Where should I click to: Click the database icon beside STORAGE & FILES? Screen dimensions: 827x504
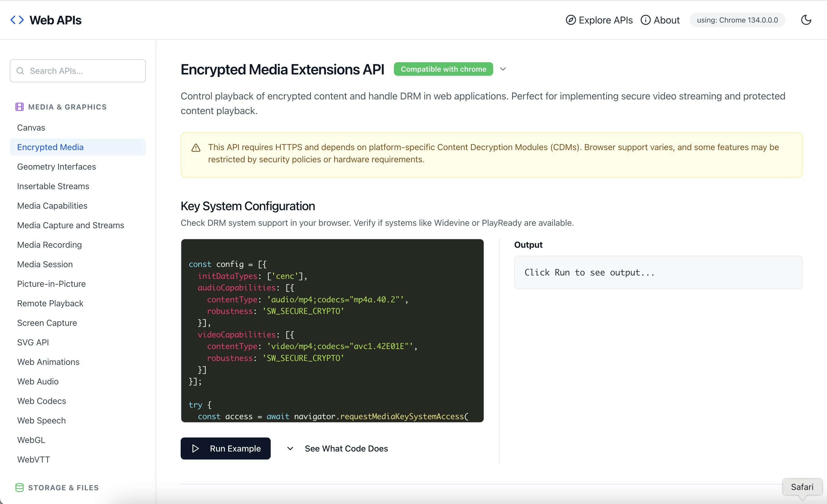coord(20,488)
